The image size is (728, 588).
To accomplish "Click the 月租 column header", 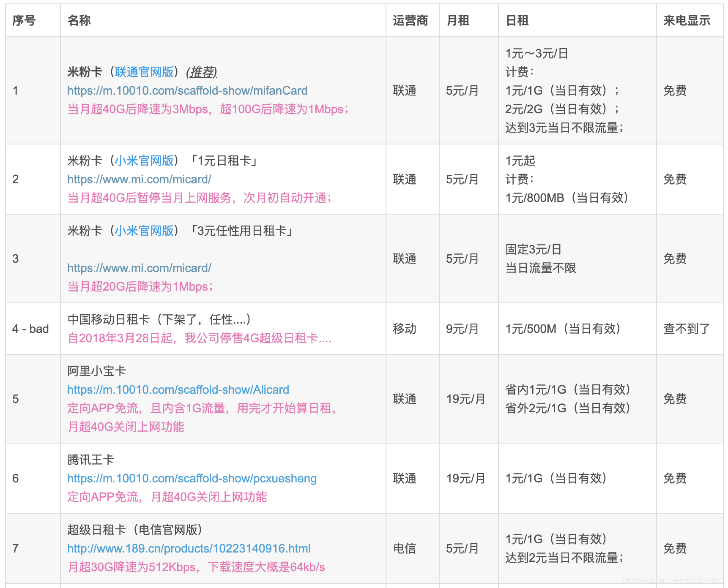I will point(458,20).
